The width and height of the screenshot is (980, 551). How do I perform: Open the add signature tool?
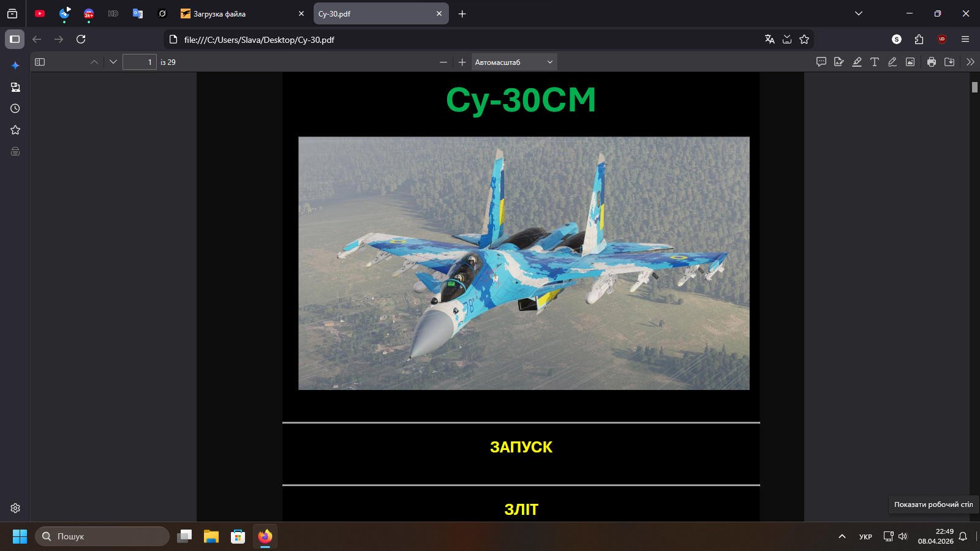coord(839,62)
